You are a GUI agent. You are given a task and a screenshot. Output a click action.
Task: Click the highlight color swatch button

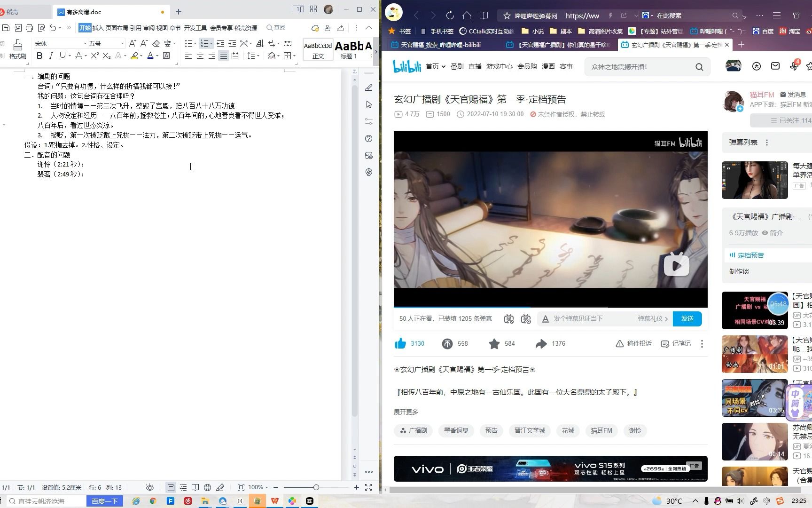134,56
